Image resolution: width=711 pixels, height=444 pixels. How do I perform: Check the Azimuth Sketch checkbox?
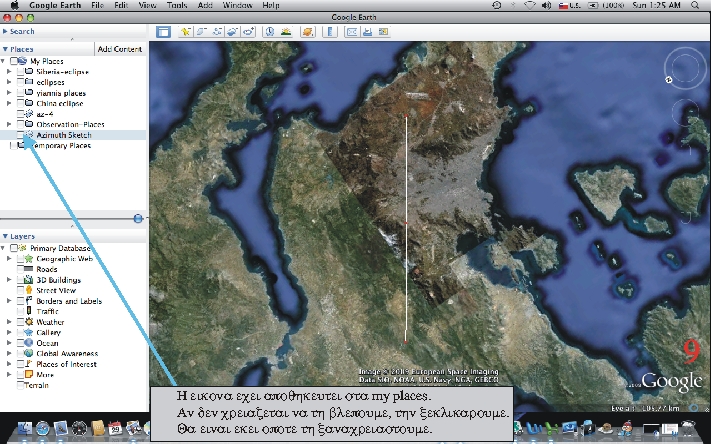[20, 135]
